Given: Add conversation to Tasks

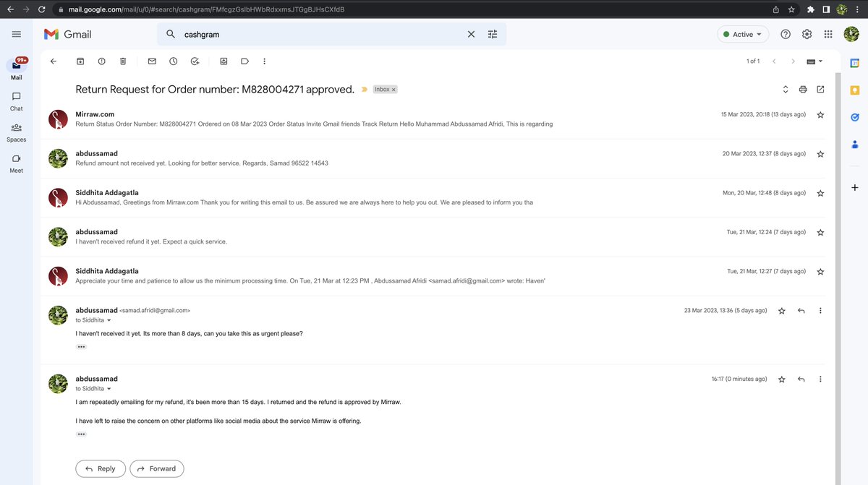Looking at the screenshot, I should 195,61.
